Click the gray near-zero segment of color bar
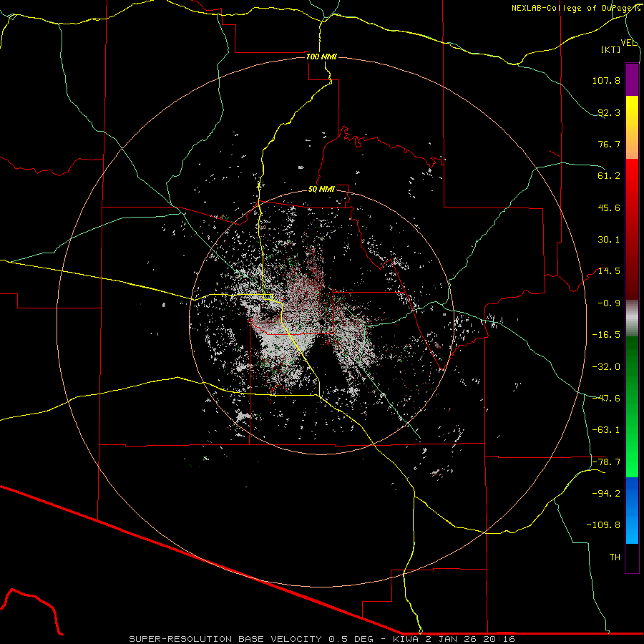Viewport: 644px width, 644px height. click(x=632, y=318)
